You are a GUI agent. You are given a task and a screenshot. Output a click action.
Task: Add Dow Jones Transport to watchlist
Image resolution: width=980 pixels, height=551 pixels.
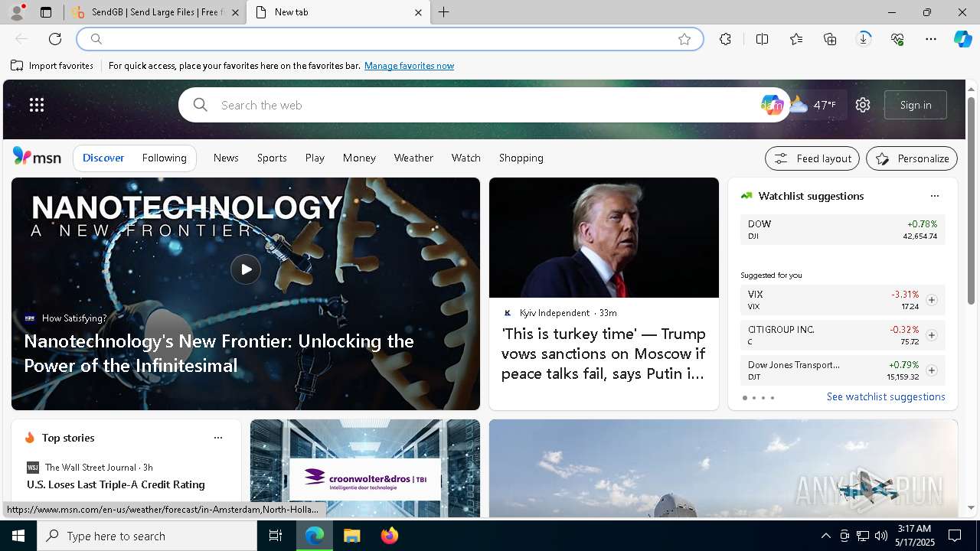(931, 370)
